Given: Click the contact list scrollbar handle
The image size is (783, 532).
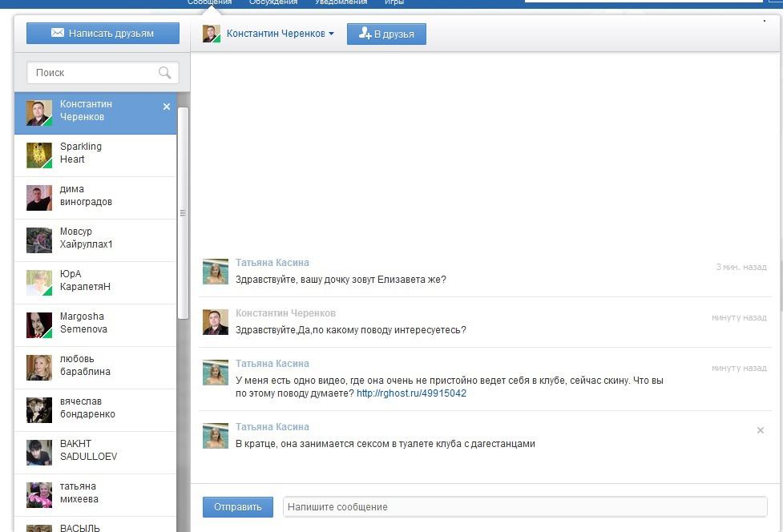Looking at the screenshot, I should (183, 213).
